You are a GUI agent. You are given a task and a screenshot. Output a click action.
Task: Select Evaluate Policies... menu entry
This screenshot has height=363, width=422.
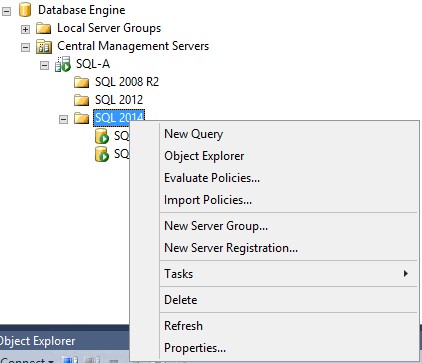(212, 178)
